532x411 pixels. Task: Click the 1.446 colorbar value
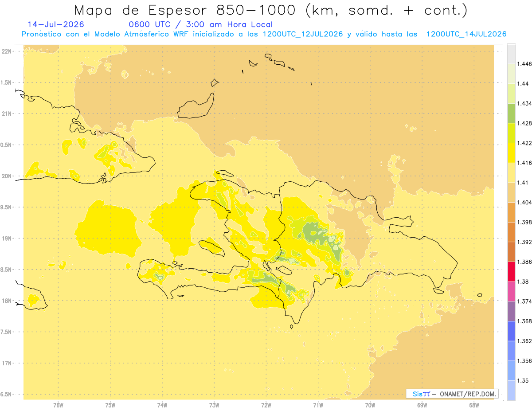pos(524,64)
